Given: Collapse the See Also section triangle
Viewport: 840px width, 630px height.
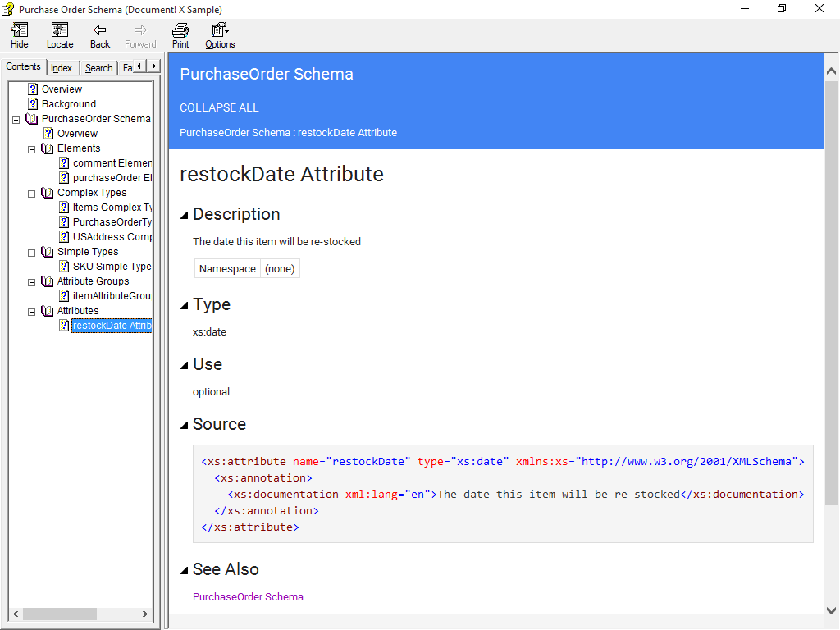Looking at the screenshot, I should click(x=185, y=571).
